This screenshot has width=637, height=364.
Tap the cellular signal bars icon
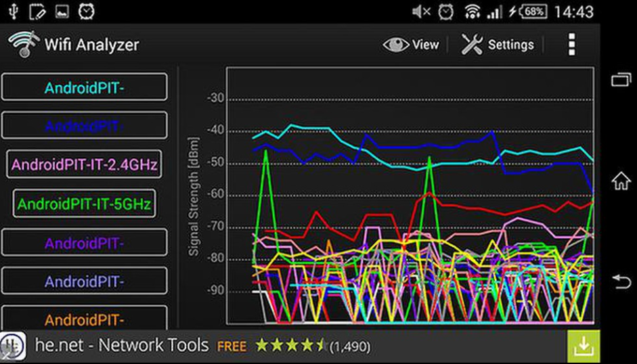coord(494,12)
